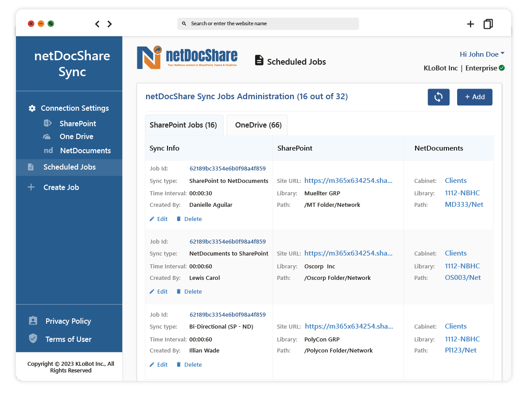Click the NetDocuments nd icon in sidebar
This screenshot has width=532, height=399.
tap(48, 151)
